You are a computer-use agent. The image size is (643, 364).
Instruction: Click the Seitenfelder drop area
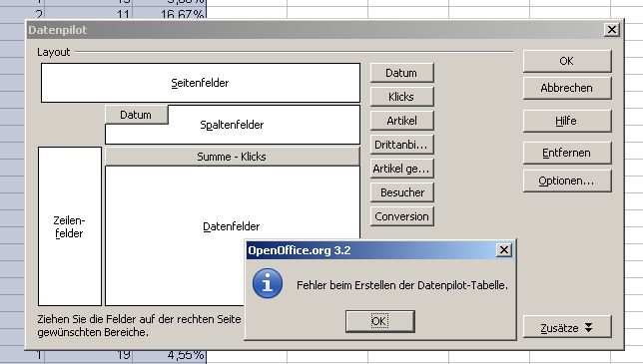coord(201,83)
